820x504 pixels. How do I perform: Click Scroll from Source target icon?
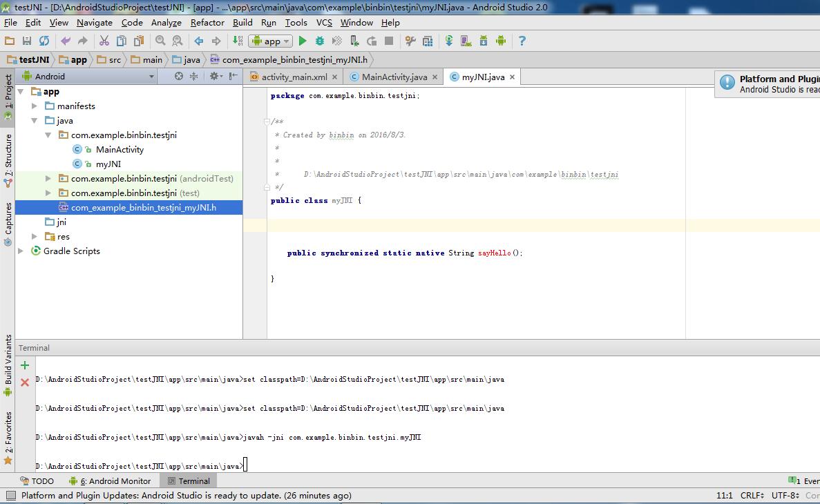pyautogui.click(x=179, y=77)
